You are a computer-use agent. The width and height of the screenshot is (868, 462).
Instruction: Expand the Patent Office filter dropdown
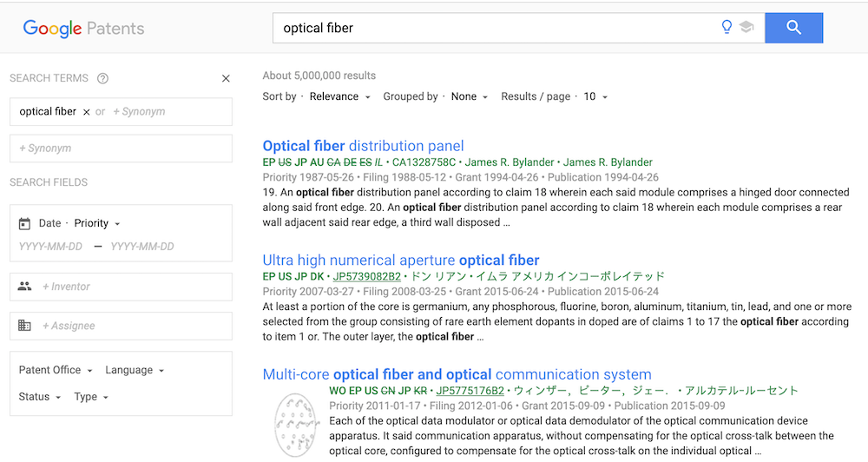pos(56,370)
